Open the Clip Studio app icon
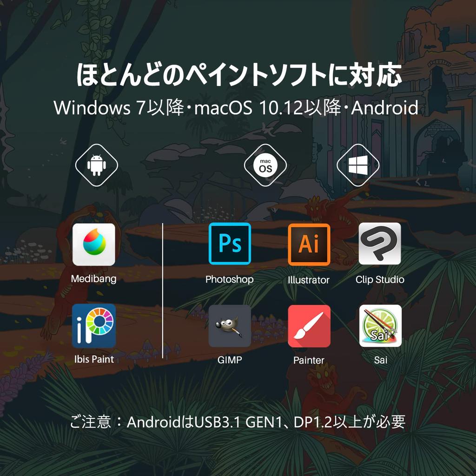The height and width of the screenshot is (476, 476). (380, 244)
